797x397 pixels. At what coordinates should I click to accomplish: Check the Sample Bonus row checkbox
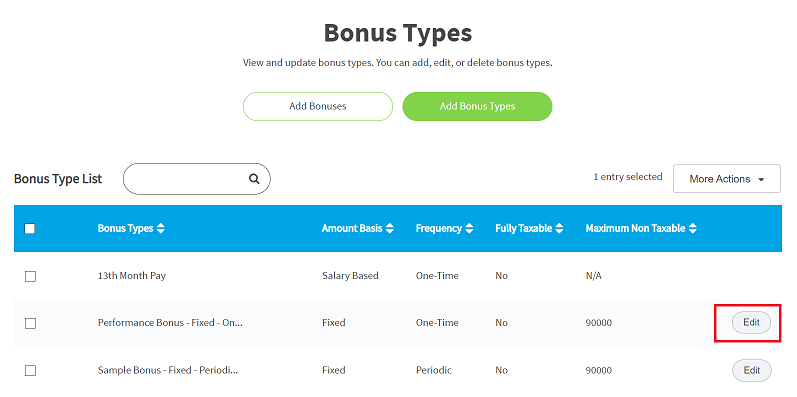click(30, 371)
